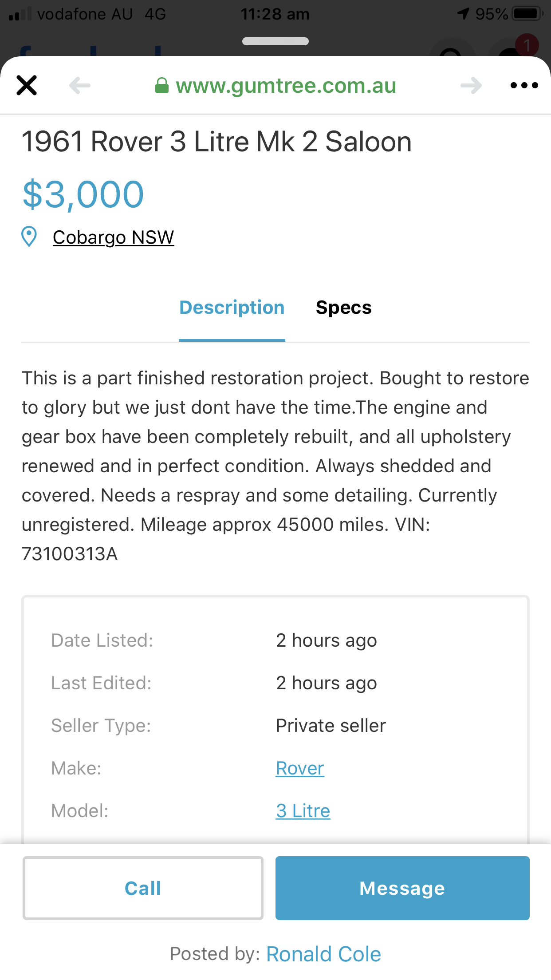Open the three-dots more options menu

[x=524, y=85]
